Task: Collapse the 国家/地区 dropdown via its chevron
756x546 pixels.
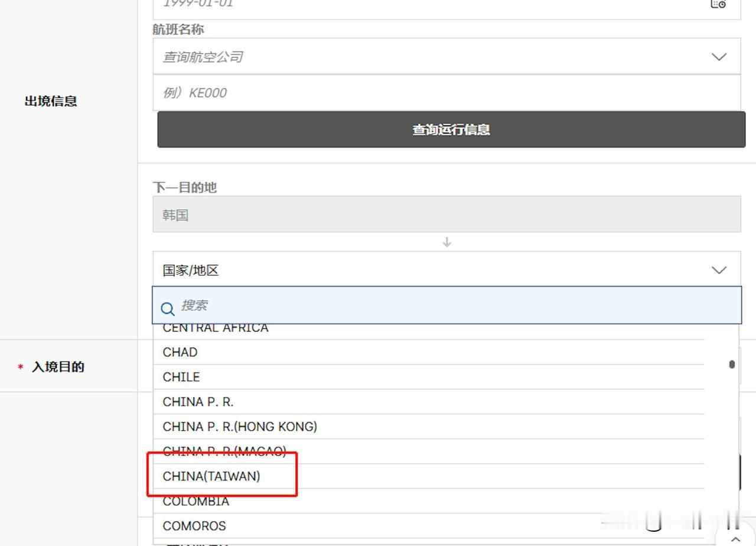Action: click(718, 270)
